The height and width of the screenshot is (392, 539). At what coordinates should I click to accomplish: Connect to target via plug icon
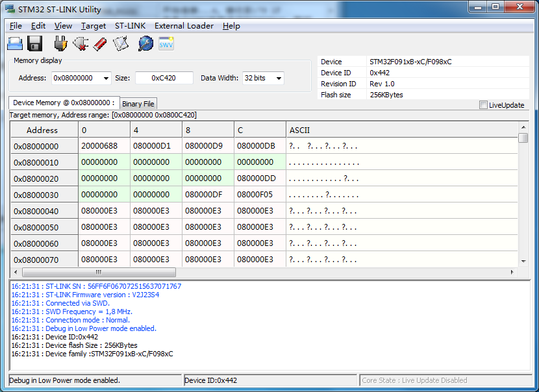(x=60, y=44)
